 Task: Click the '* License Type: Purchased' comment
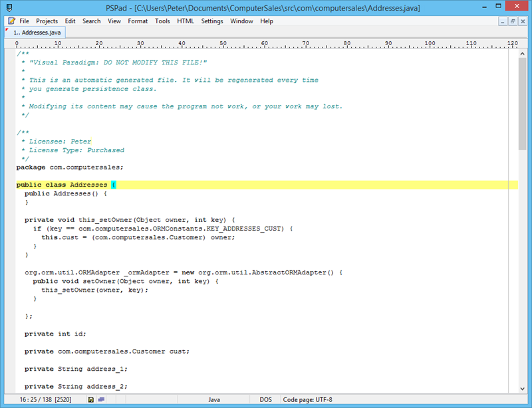pos(73,150)
